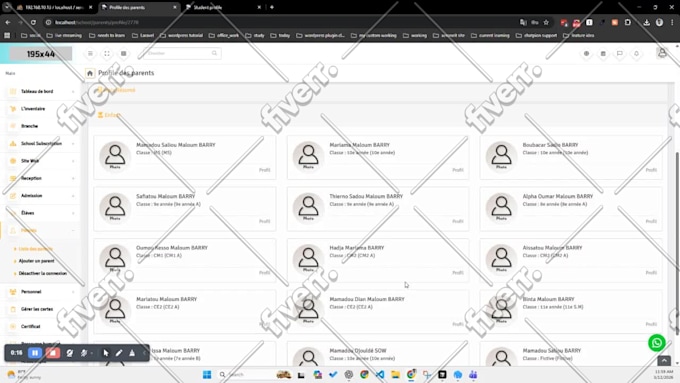680x383 pixels.
Task: Switch to the localhost phpMyAdmin browser tab
Action: point(54,7)
